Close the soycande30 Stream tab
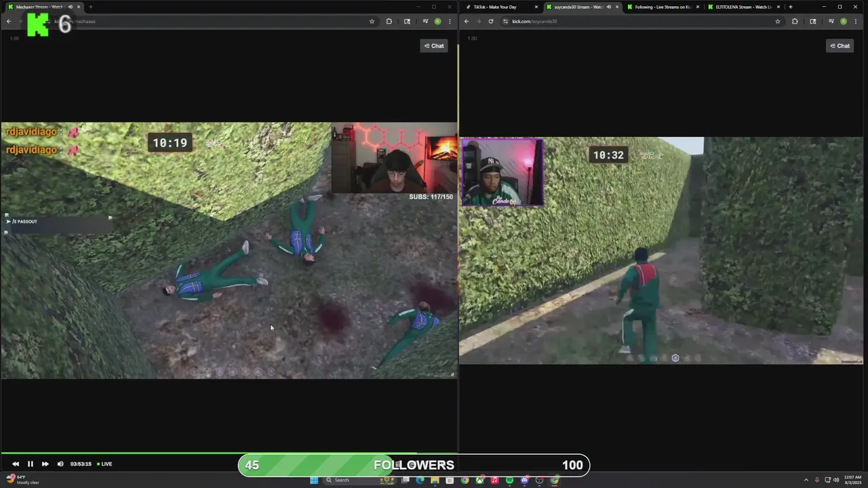Image resolution: width=868 pixels, height=488 pixels. 616,7
